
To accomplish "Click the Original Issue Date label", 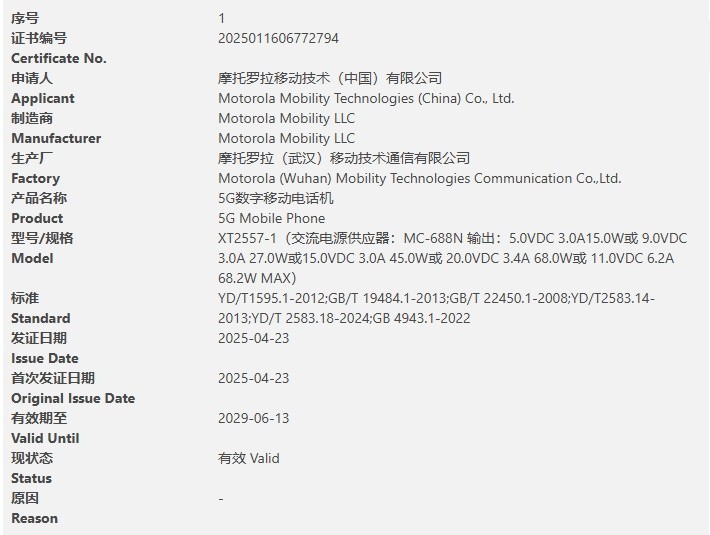I will pos(73,398).
